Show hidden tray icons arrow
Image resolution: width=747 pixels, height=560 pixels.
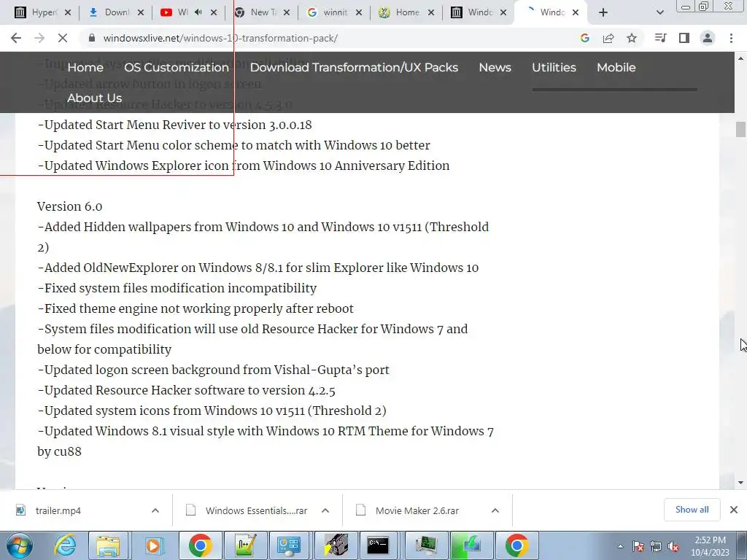620,546
